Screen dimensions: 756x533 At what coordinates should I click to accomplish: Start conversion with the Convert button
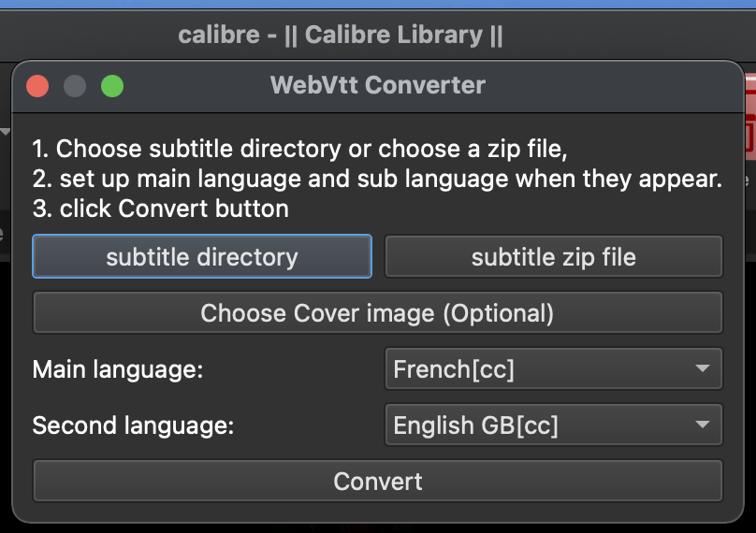click(x=377, y=482)
